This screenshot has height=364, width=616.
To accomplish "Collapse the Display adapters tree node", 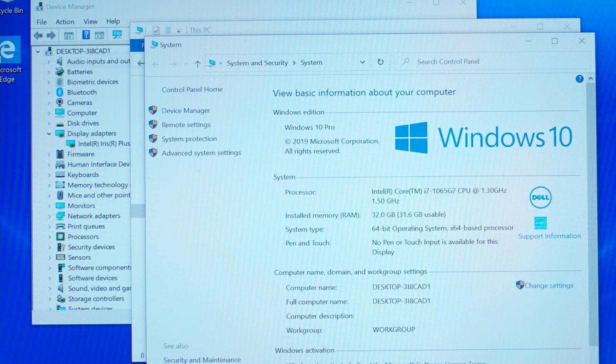I will [x=49, y=134].
